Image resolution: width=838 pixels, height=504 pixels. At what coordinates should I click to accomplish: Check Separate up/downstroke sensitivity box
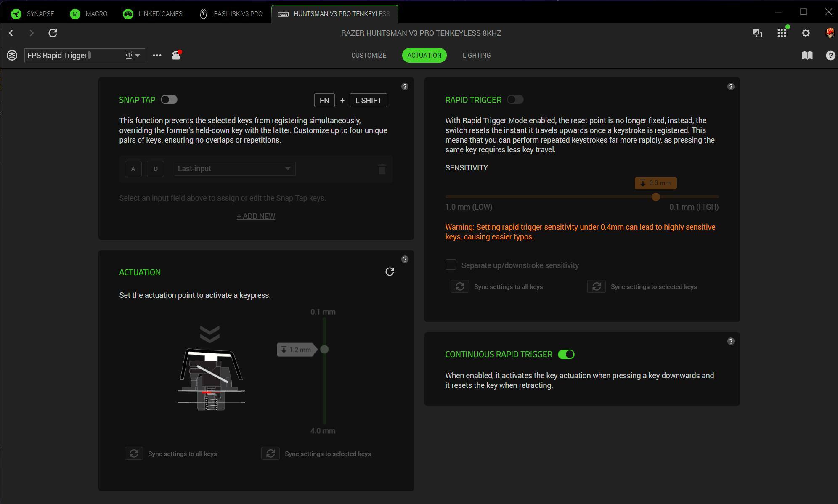[x=451, y=265]
